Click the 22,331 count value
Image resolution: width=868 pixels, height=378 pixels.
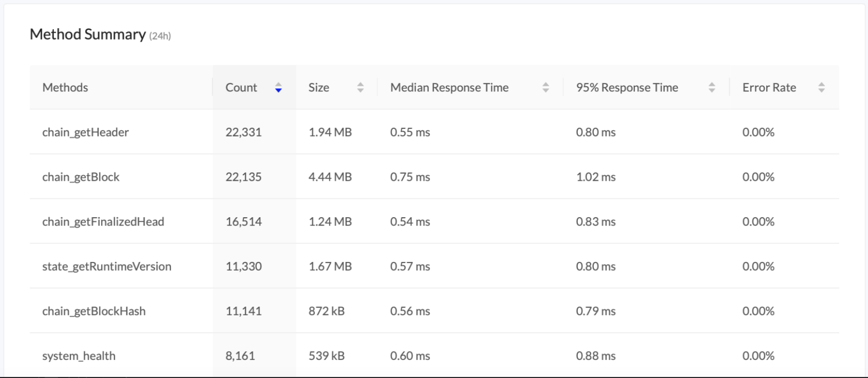[x=243, y=133]
